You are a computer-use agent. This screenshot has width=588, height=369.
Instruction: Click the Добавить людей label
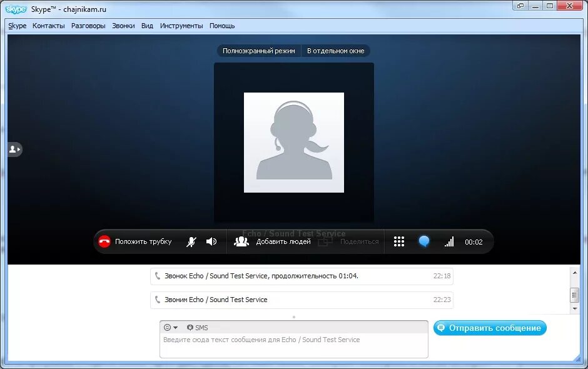(283, 241)
